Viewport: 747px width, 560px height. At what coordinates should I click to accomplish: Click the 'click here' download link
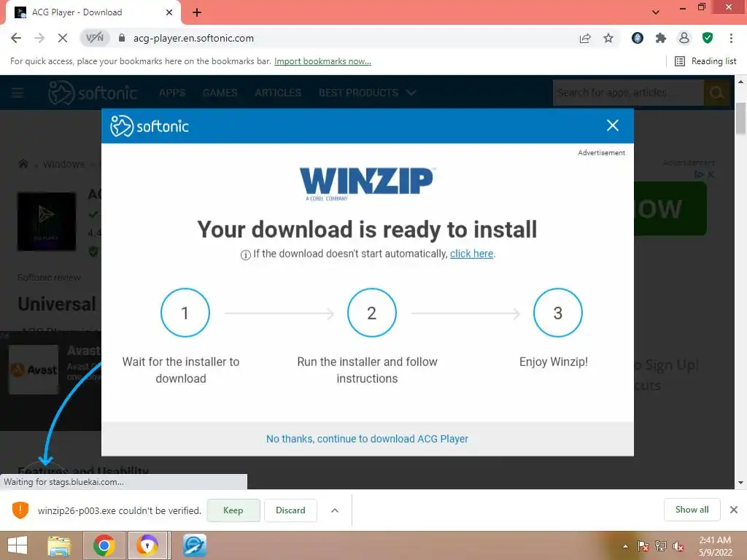(x=472, y=253)
